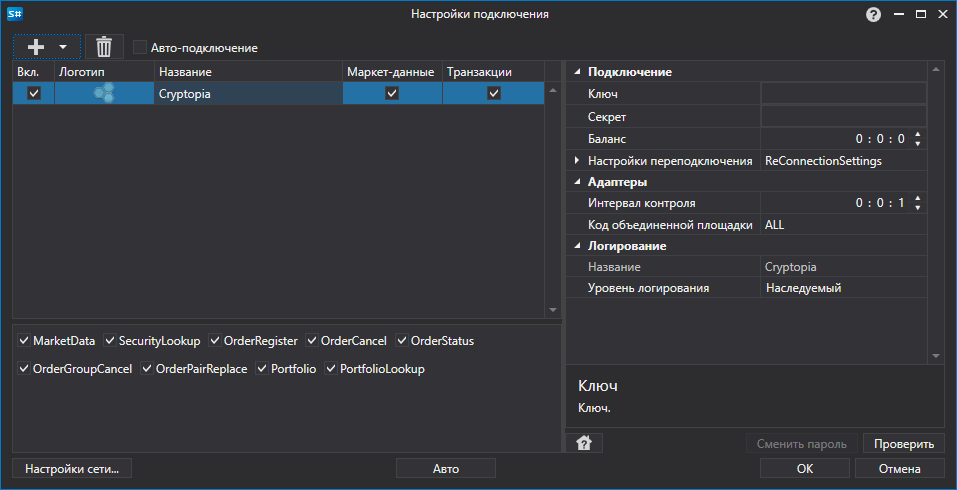Click the Проверить button

point(904,444)
